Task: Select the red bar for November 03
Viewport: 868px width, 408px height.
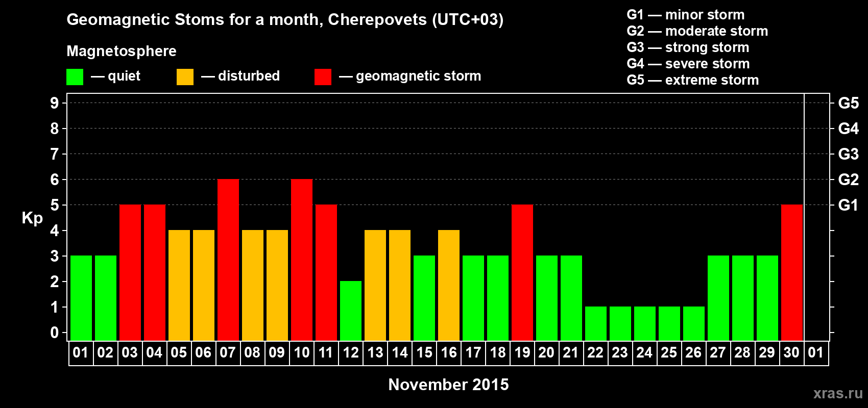Action: click(130, 272)
